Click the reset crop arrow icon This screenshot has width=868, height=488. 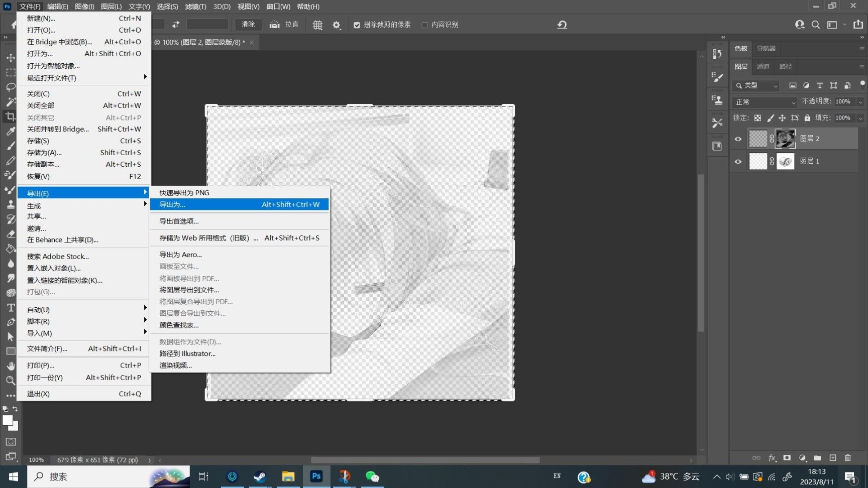pos(562,25)
